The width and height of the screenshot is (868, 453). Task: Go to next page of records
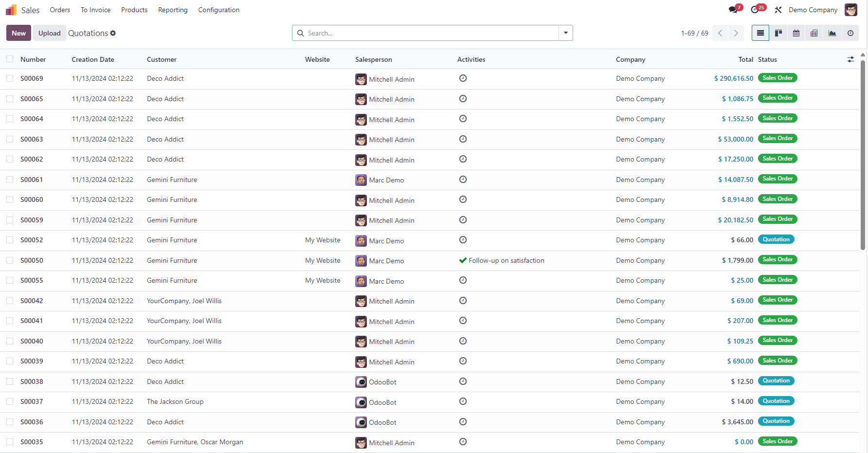click(736, 33)
